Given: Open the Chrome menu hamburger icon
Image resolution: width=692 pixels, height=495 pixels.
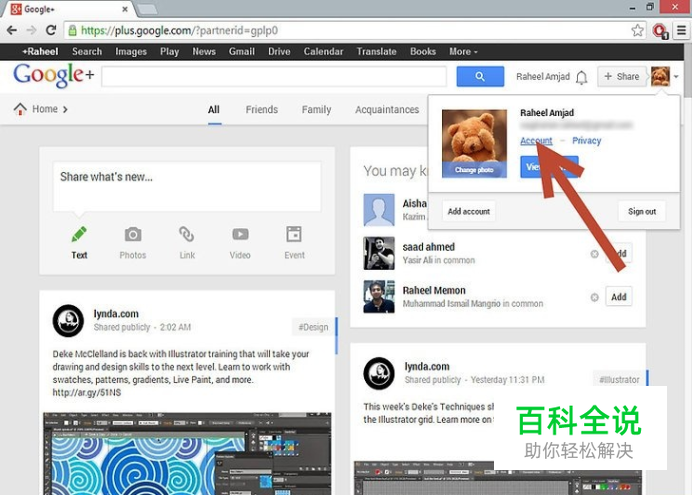Looking at the screenshot, I should 681,30.
